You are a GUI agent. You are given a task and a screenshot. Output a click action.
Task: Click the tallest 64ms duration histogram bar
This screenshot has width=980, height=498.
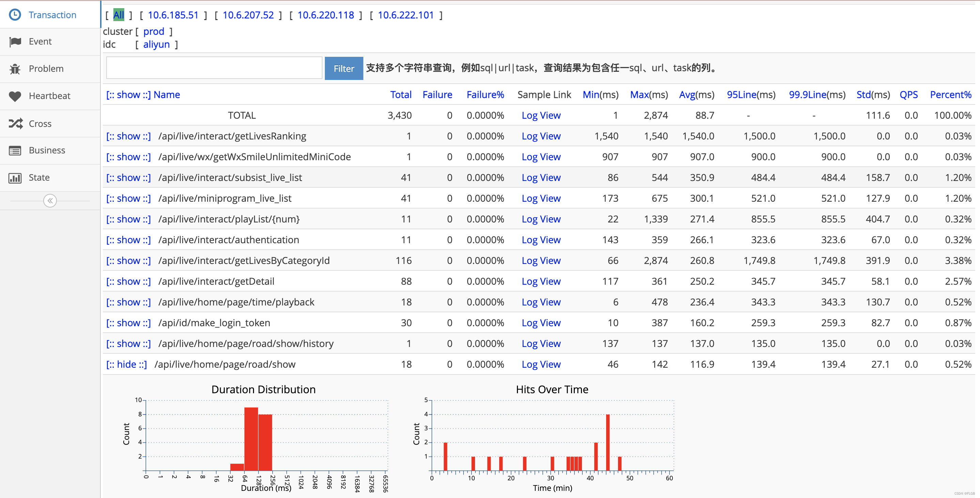(x=251, y=439)
